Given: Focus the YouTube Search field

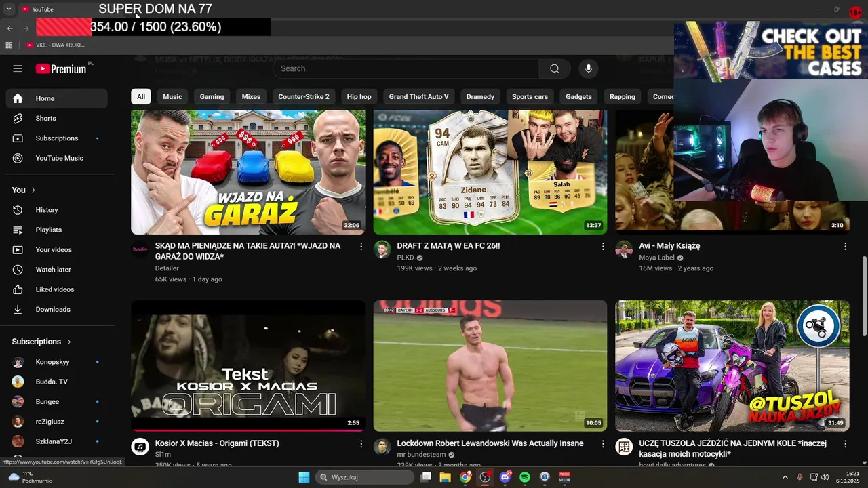Looking at the screenshot, I should click(406, 68).
